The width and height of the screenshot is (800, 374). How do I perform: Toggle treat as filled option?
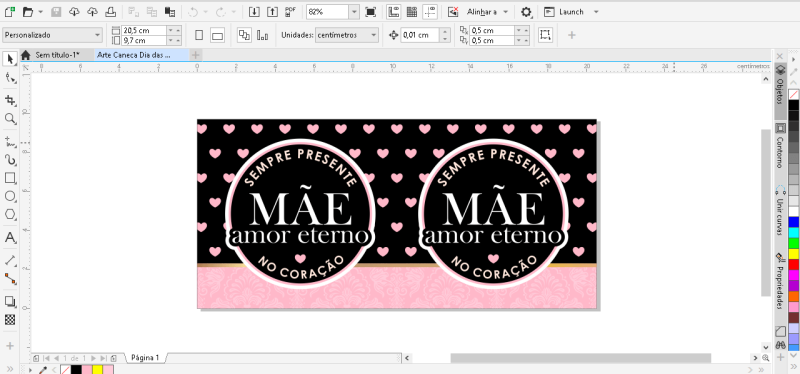(545, 35)
